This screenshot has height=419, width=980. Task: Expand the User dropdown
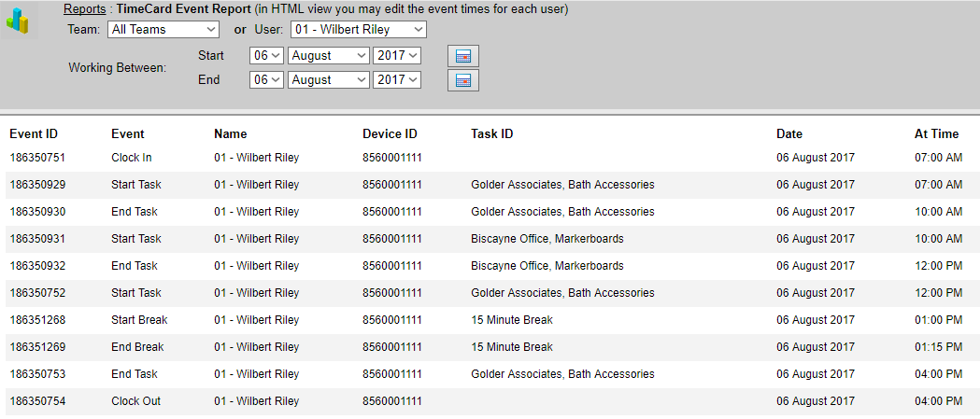(359, 30)
